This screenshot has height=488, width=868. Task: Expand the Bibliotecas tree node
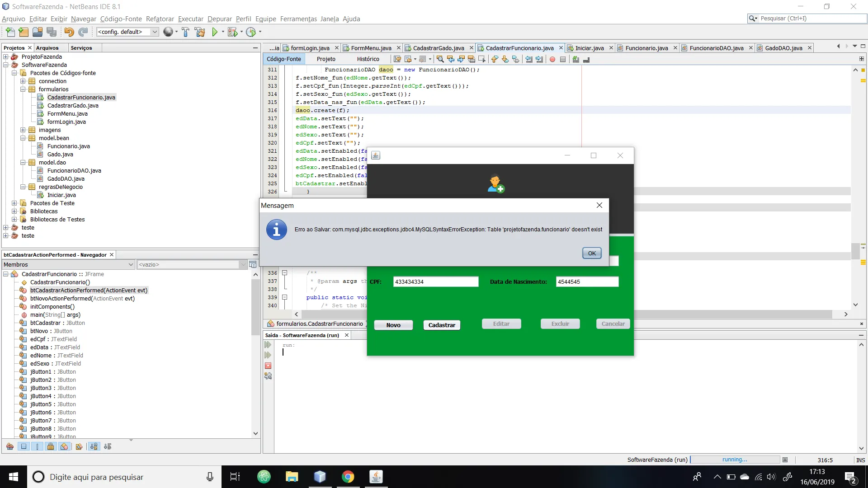pos(14,211)
